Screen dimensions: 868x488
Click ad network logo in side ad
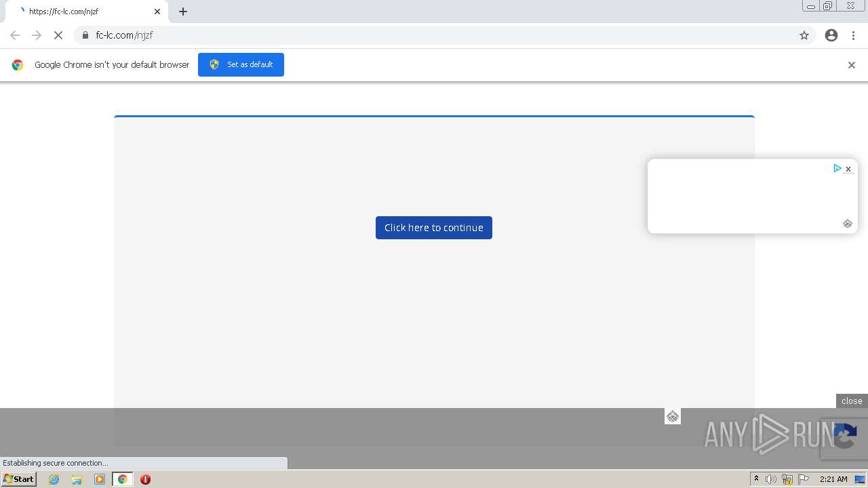coord(848,224)
